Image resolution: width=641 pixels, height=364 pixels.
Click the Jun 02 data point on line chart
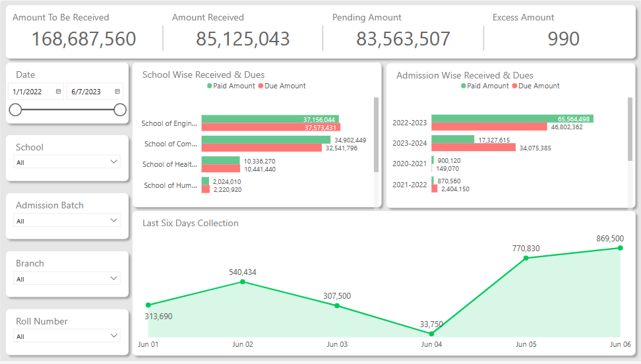(x=243, y=282)
